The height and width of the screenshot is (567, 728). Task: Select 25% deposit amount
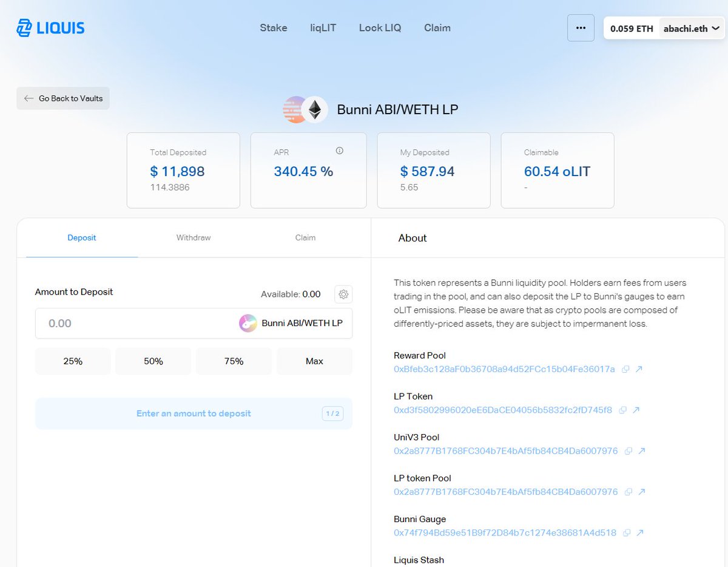point(73,361)
